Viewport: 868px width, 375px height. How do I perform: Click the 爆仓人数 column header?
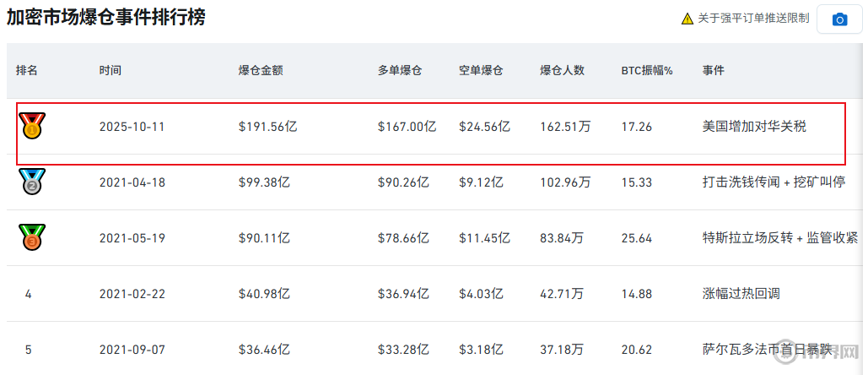(562, 71)
